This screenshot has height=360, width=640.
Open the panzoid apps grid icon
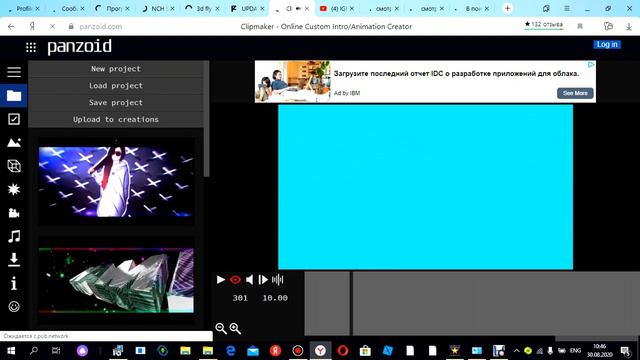[31, 47]
